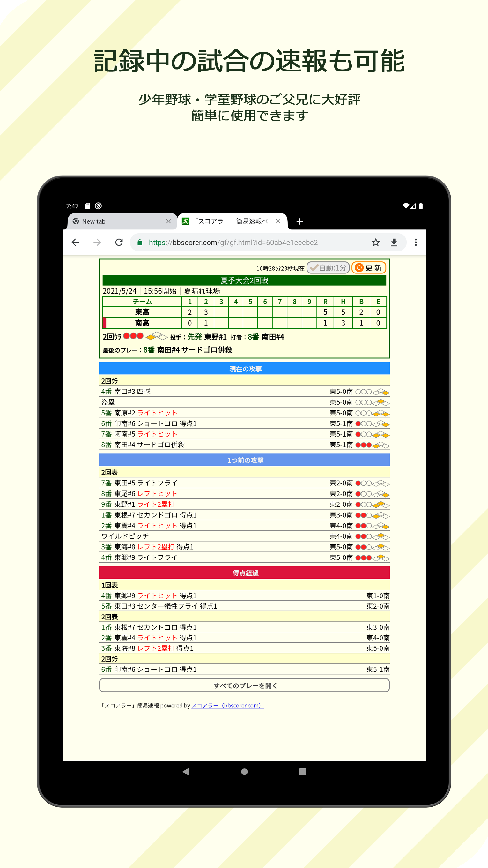Click the 1つ前の攻撃 section header

tap(244, 460)
